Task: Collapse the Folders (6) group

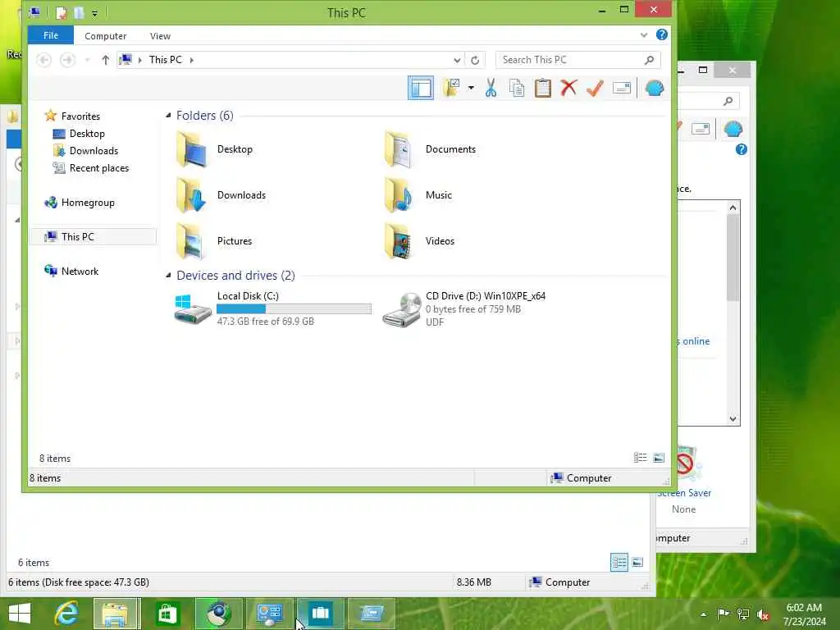Action: 168,115
